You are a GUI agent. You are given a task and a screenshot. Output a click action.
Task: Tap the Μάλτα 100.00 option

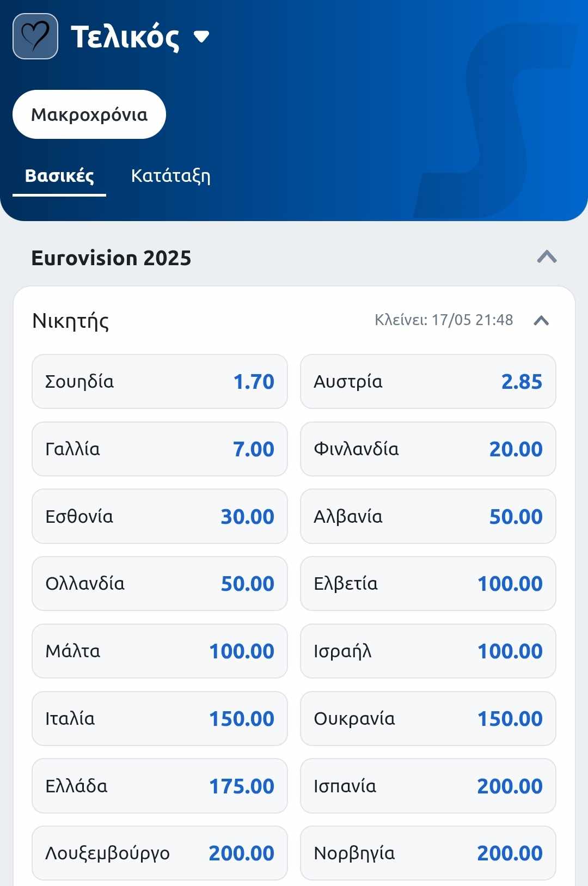(160, 651)
